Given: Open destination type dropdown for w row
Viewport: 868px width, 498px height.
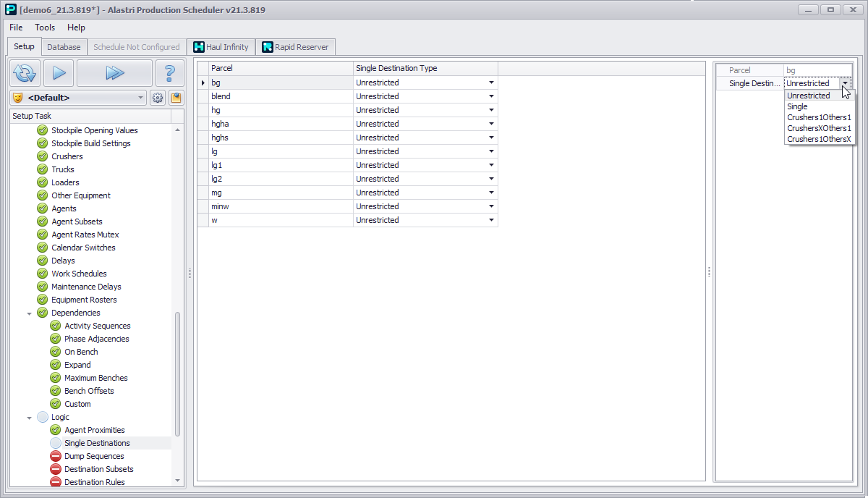Looking at the screenshot, I should point(492,220).
